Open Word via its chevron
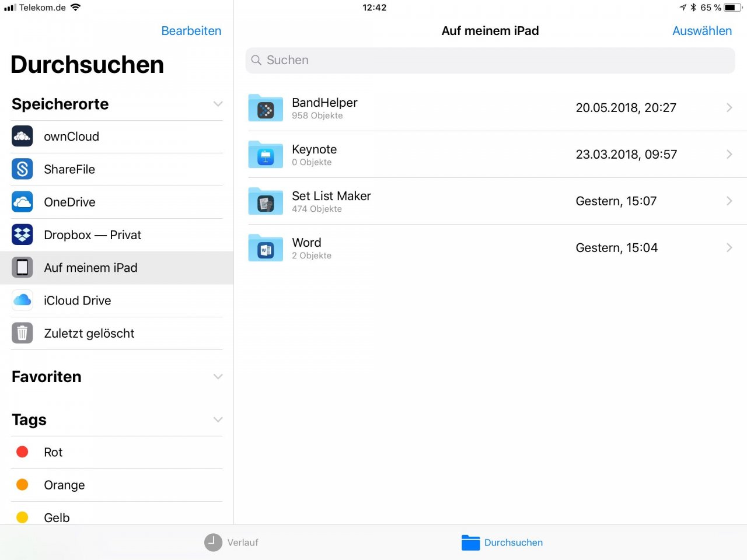This screenshot has width=747, height=560. pos(729,247)
